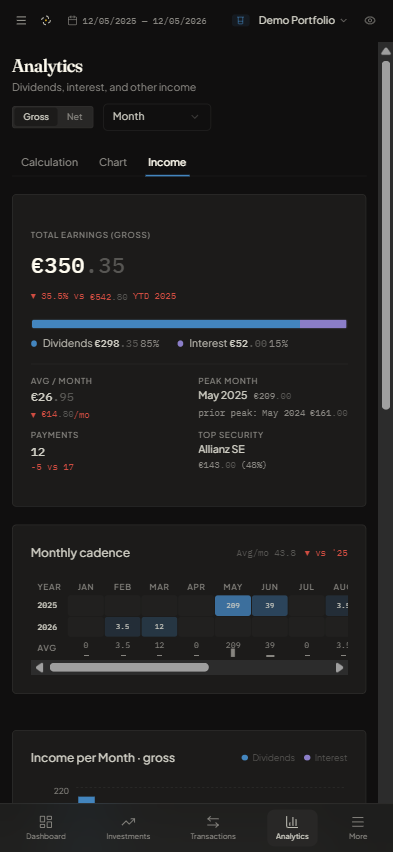Toggle Dividends series in Income per Month legend
Viewport: 393px width, 852px height.
pos(268,757)
